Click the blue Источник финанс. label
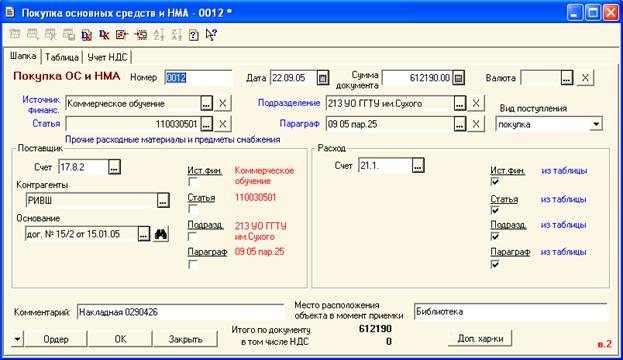The image size is (623, 360). click(x=41, y=105)
